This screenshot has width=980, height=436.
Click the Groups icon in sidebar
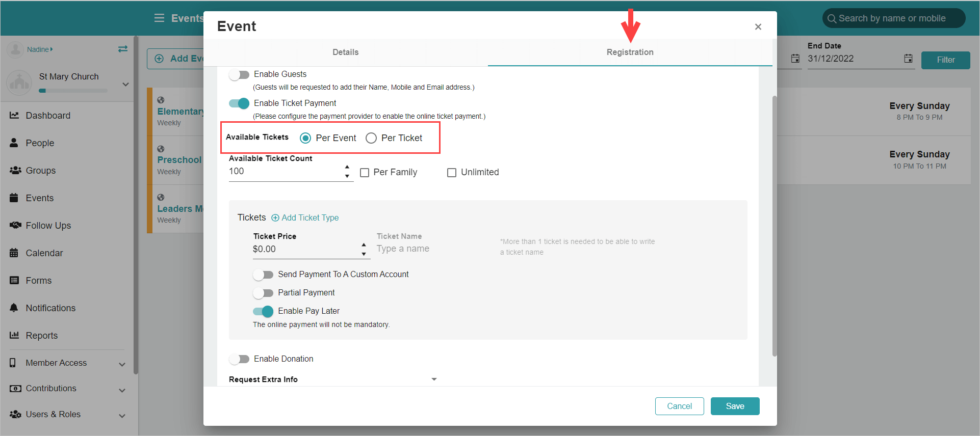coord(15,170)
